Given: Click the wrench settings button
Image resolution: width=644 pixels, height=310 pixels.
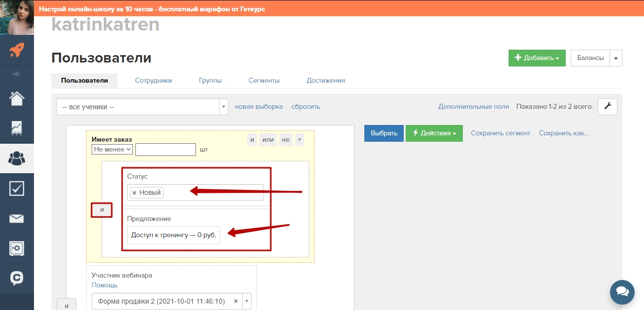Looking at the screenshot, I should [x=607, y=106].
